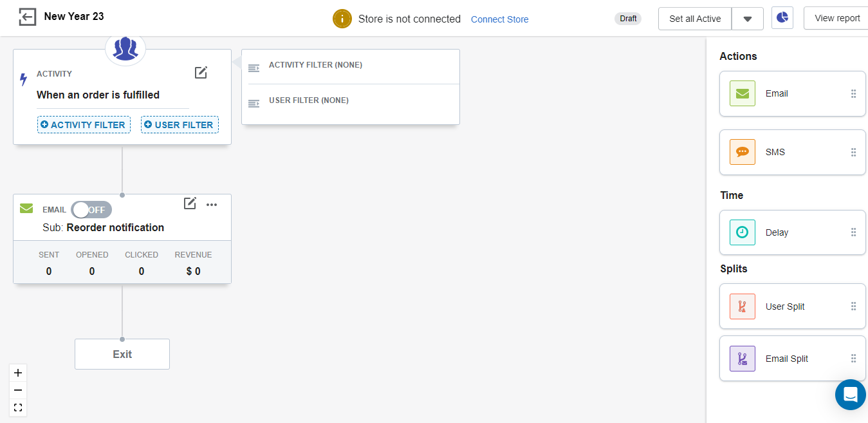Click the SENT stat on the email node

click(x=49, y=263)
